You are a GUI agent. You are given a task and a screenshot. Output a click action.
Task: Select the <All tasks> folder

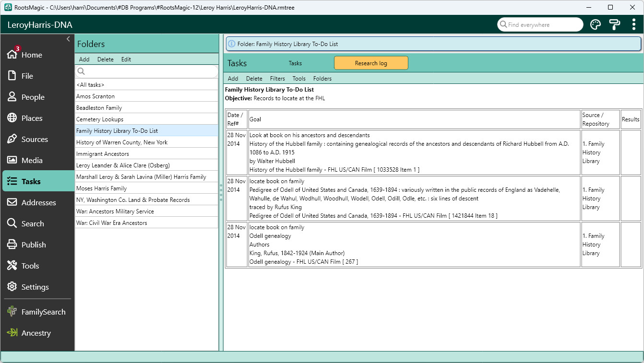147,85
